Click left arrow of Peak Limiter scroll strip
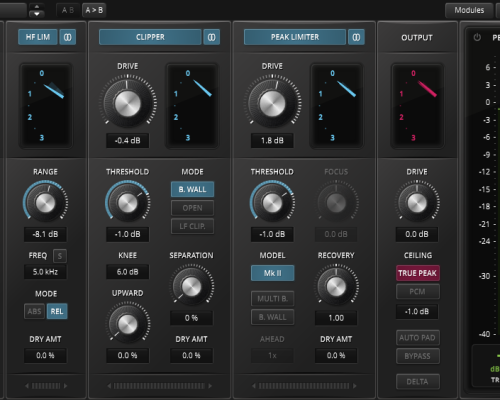Image resolution: width=500 pixels, height=400 pixels. pyautogui.click(x=254, y=386)
